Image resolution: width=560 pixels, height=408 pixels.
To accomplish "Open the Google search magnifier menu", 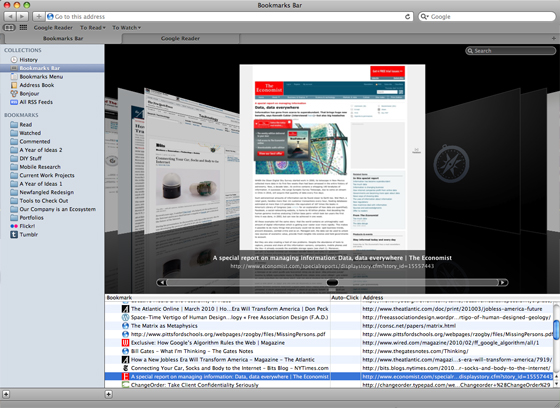I will point(425,16).
